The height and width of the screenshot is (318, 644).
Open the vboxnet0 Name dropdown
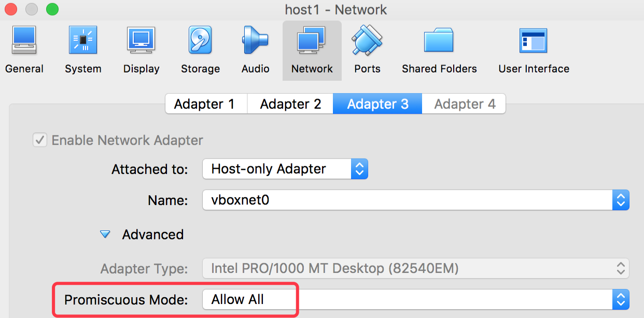point(415,200)
